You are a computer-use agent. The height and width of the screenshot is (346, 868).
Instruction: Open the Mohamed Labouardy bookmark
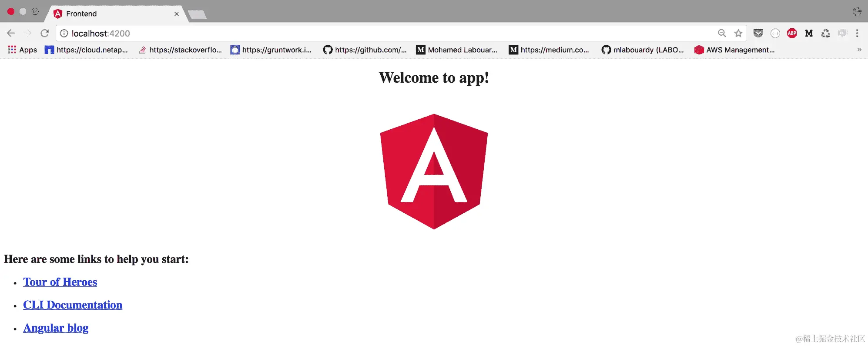click(x=457, y=50)
